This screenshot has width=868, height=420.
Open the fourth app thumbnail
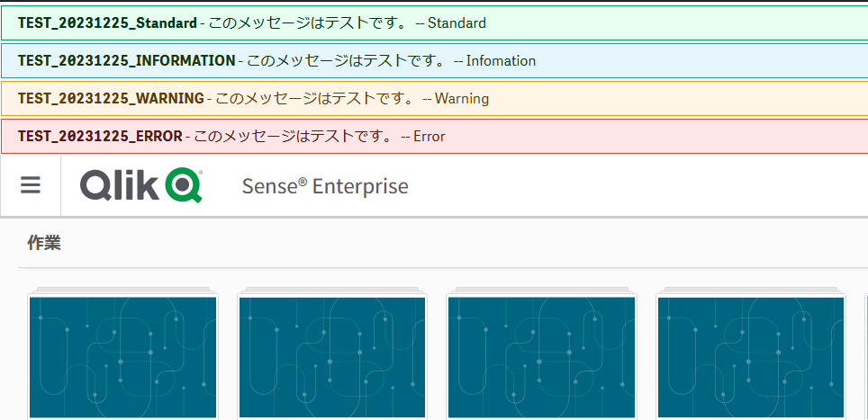pos(751,357)
